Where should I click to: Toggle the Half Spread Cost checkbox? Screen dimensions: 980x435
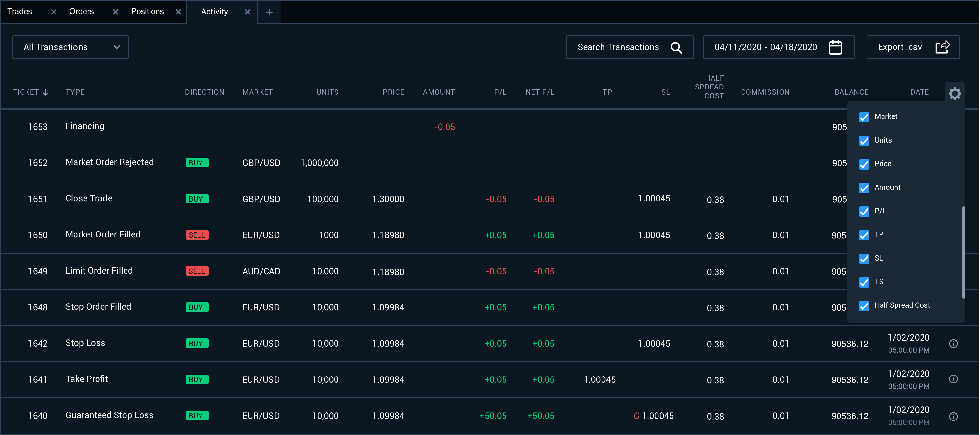pyautogui.click(x=864, y=305)
